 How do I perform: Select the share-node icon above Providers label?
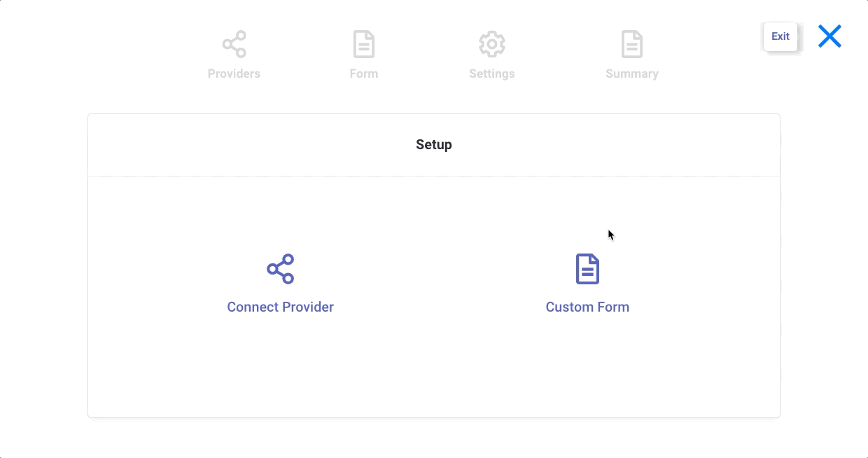point(234,43)
